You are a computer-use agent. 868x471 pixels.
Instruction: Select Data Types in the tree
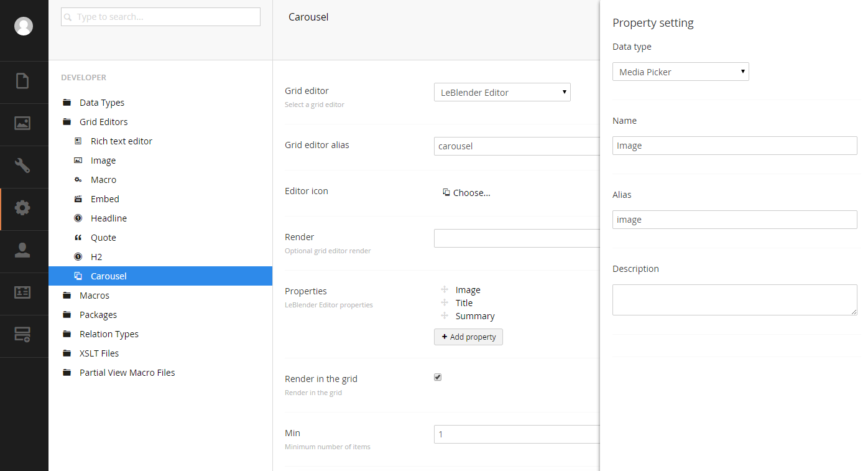[x=102, y=103]
